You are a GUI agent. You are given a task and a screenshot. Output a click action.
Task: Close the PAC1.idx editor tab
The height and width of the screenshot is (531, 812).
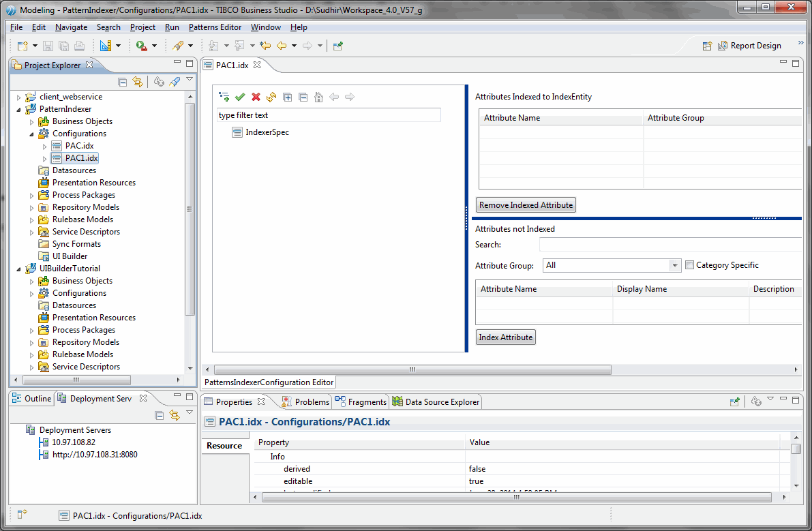tap(257, 65)
